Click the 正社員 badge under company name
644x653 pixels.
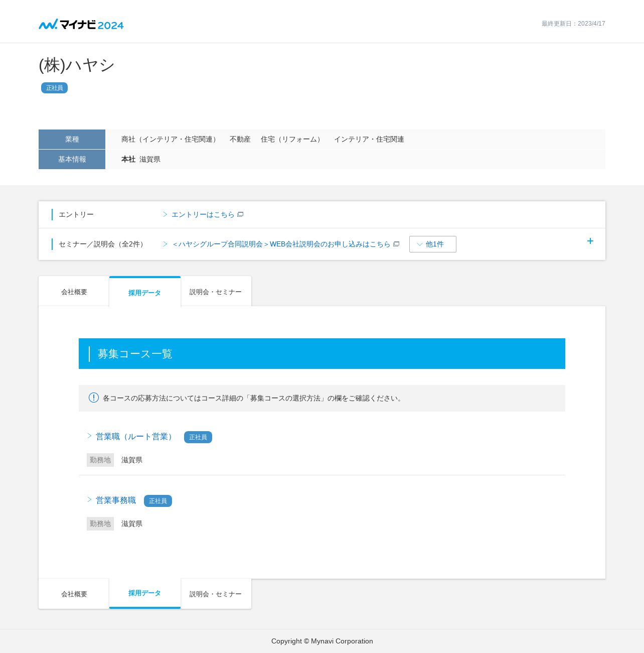point(54,88)
